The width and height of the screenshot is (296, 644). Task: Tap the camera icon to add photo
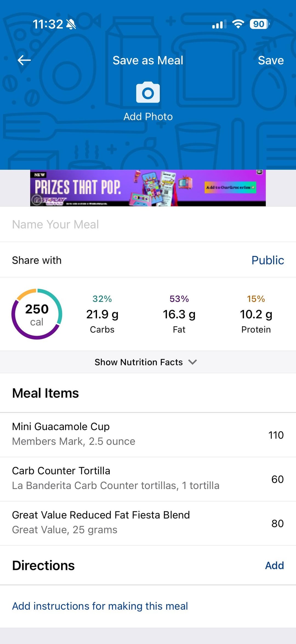[148, 92]
